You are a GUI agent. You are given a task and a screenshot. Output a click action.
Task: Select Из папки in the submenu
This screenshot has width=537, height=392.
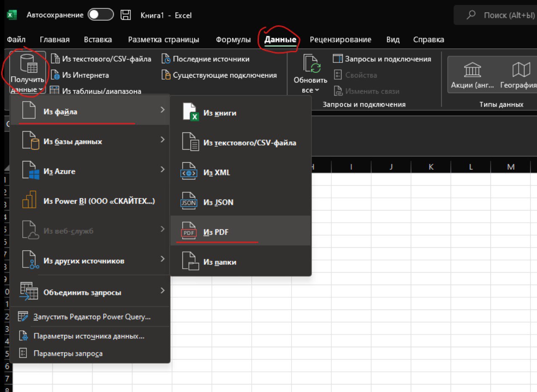240,262
